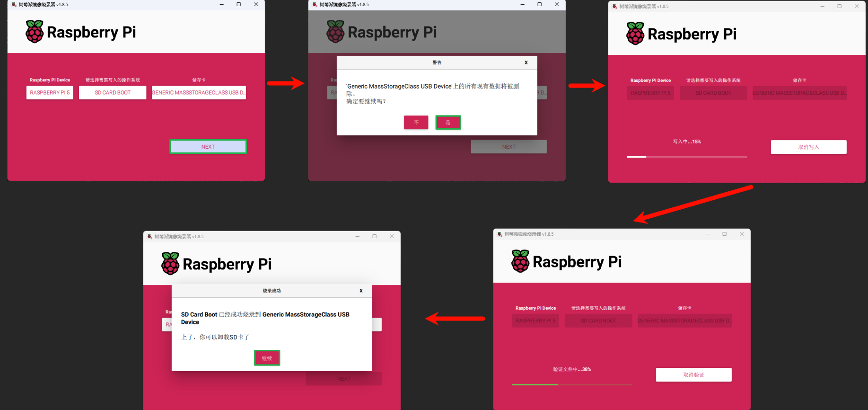Click disabled storage button in writing-15% window
Image resolution: width=868 pixels, height=410 pixels.
tap(799, 93)
